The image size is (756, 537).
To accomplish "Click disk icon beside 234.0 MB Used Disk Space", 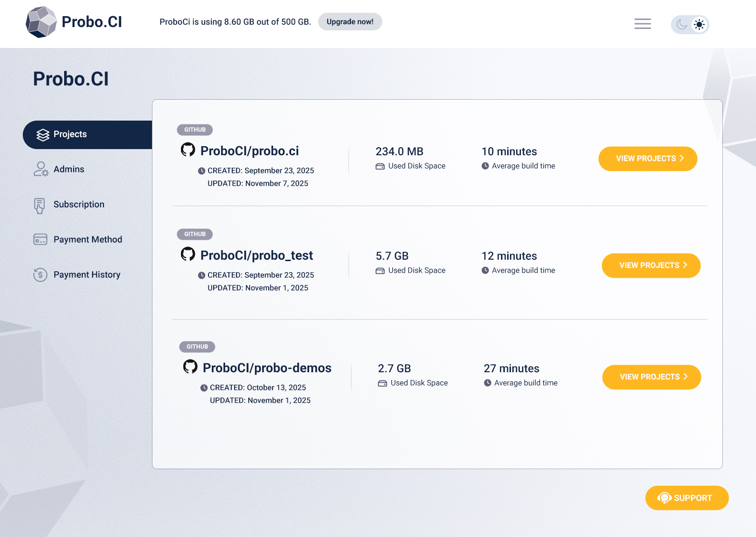I will click(x=380, y=166).
